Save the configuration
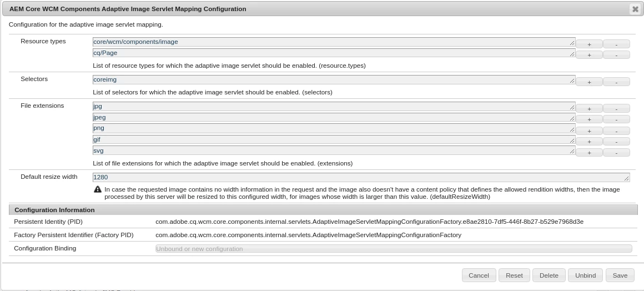 click(620, 275)
